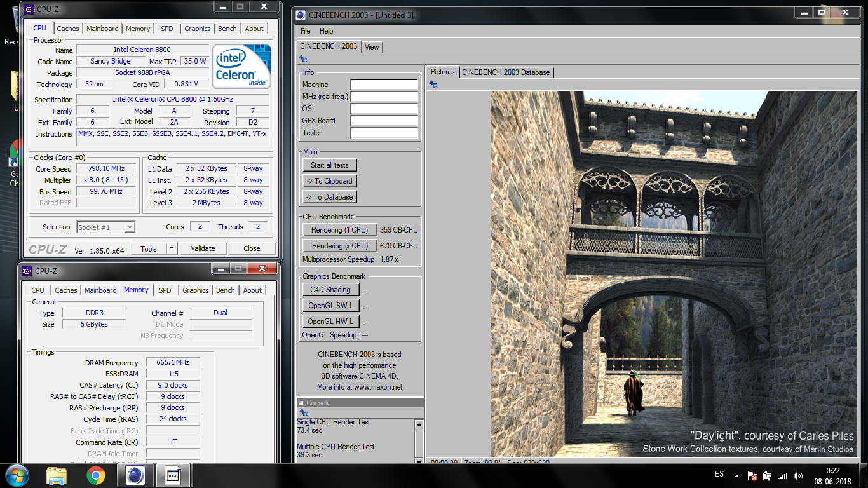The width and height of the screenshot is (868, 488).
Task: Open the Help menu in CINEBENCH
Action: pyautogui.click(x=327, y=30)
